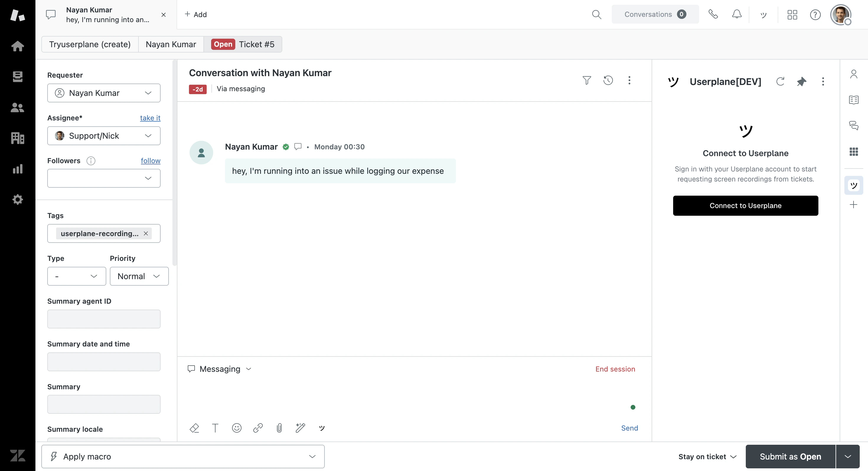Open the Talk phone icon
The height and width of the screenshot is (471, 868).
coord(713,14)
